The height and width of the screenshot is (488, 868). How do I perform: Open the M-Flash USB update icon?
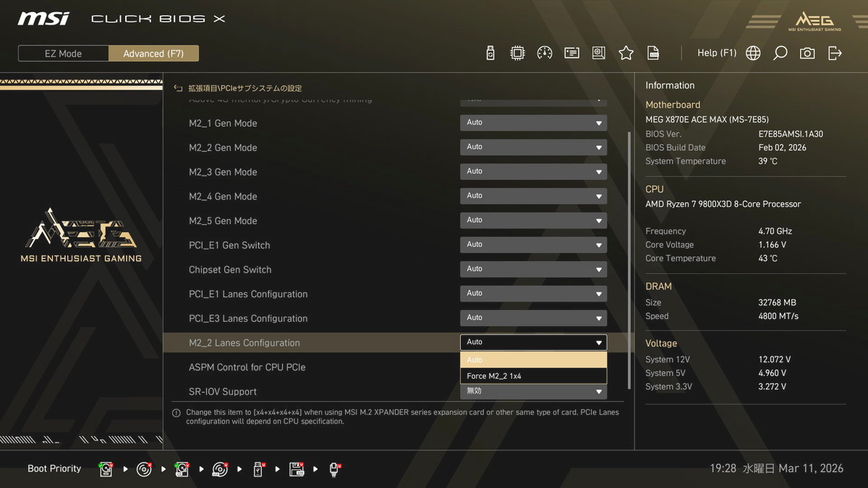pos(490,53)
